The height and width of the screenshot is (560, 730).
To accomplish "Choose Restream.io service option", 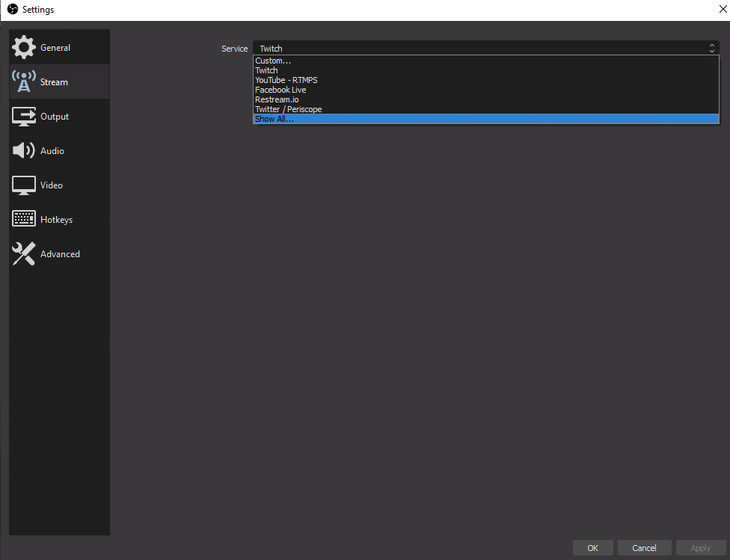I will point(486,99).
